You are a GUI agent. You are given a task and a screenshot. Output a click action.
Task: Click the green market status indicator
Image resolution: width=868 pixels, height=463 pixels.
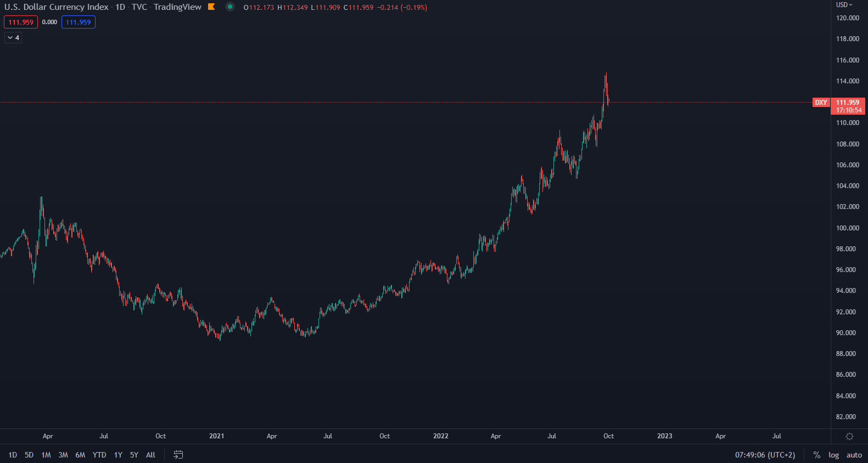[230, 7]
